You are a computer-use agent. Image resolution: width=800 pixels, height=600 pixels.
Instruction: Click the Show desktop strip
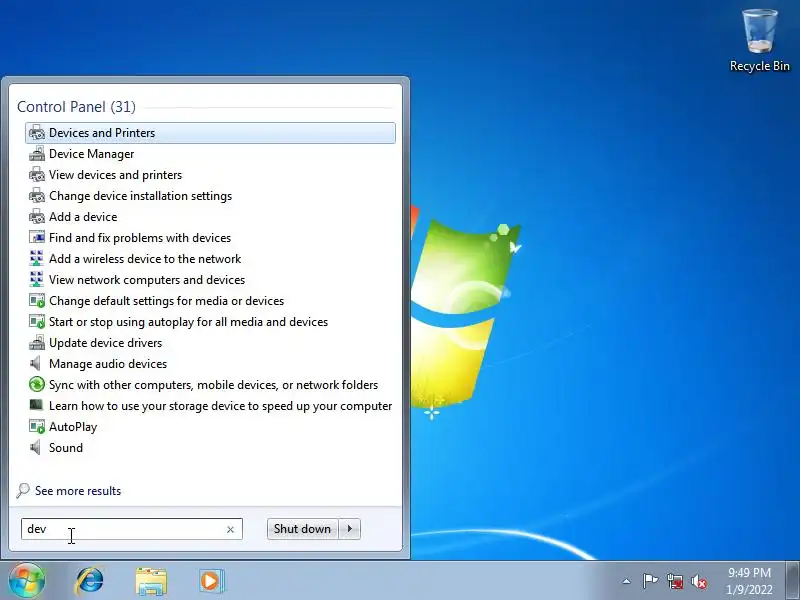793,581
